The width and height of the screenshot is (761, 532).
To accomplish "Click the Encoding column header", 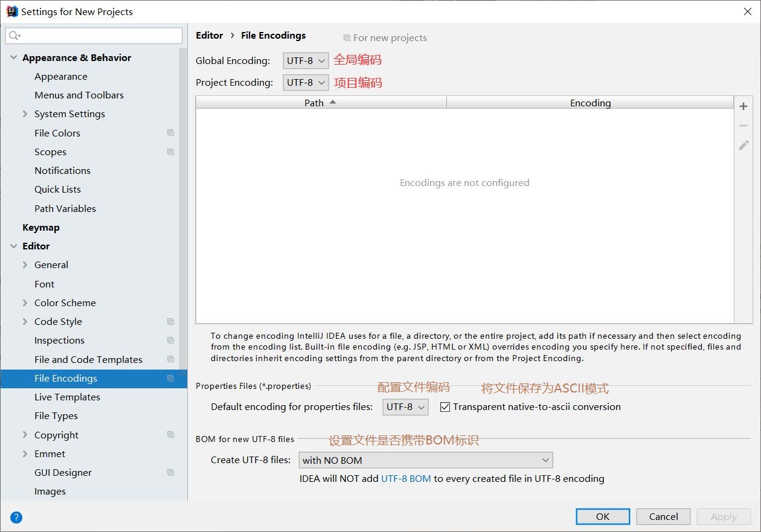I will tap(590, 103).
